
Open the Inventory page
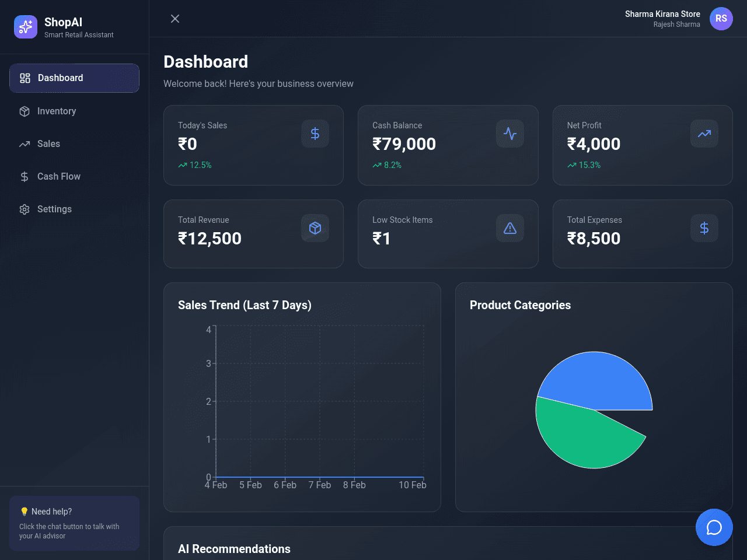coord(74,111)
